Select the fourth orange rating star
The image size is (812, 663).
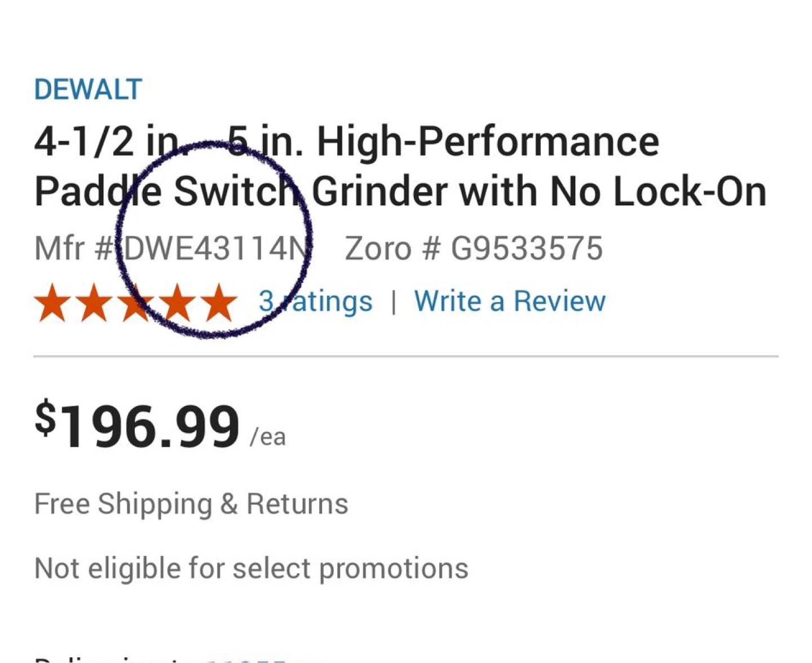(x=177, y=303)
